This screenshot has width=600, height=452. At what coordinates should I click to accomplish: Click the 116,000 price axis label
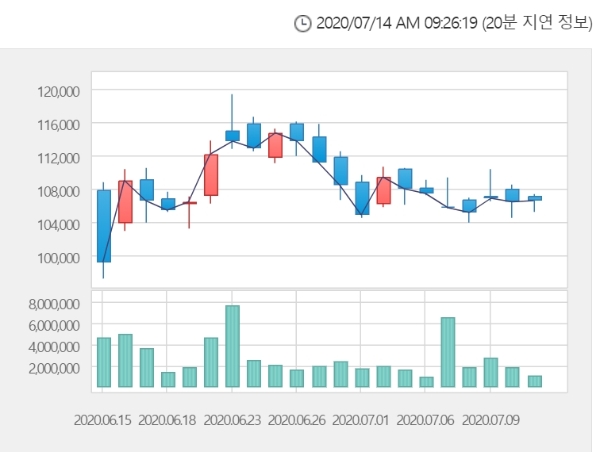[58, 125]
